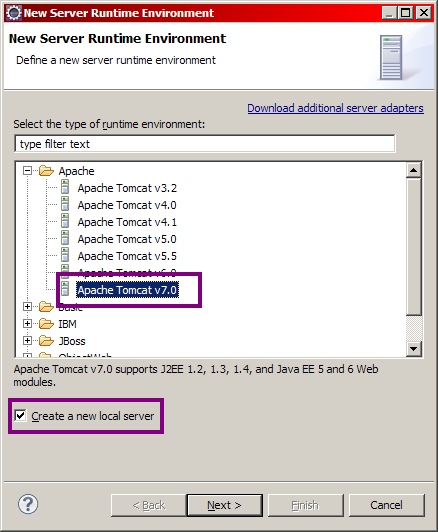Click the Next button
This screenshot has height=532, width=438.
[225, 505]
